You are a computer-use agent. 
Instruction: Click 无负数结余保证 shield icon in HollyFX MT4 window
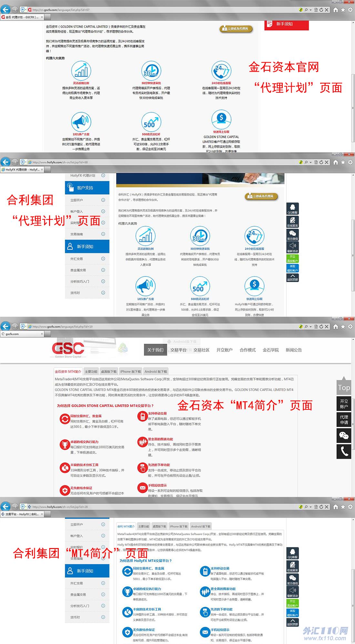pyautogui.click(x=127, y=632)
